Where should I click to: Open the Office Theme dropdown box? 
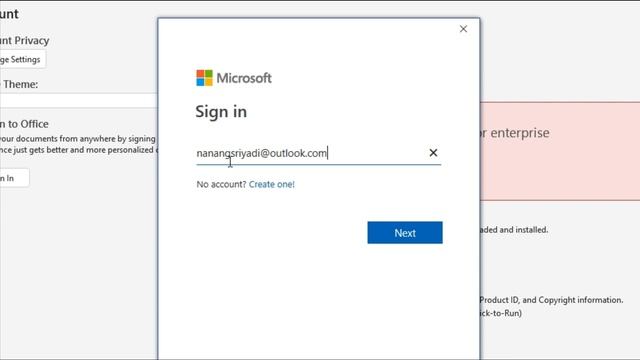pyautogui.click(x=78, y=101)
